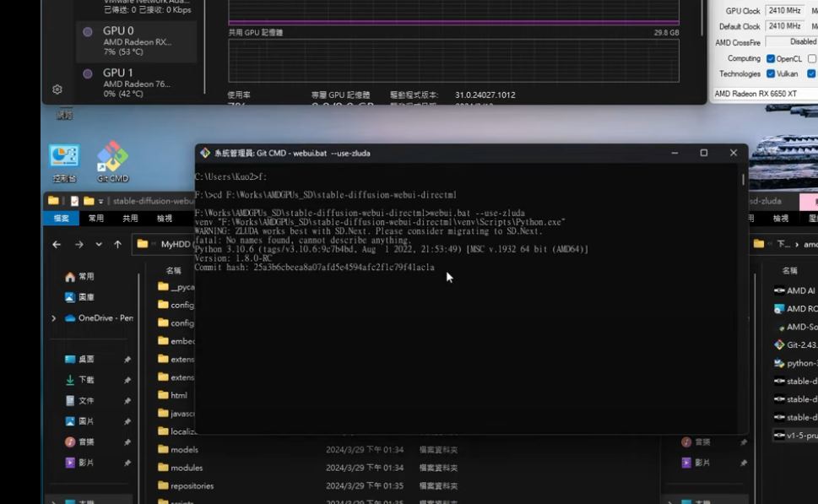
Task: Select the embed folder in left Explorer
Action: click(x=176, y=341)
